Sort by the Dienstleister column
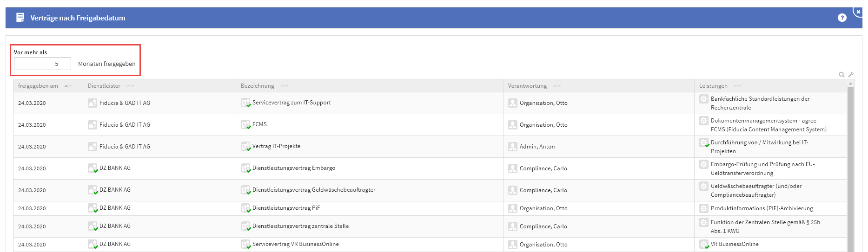 point(131,86)
